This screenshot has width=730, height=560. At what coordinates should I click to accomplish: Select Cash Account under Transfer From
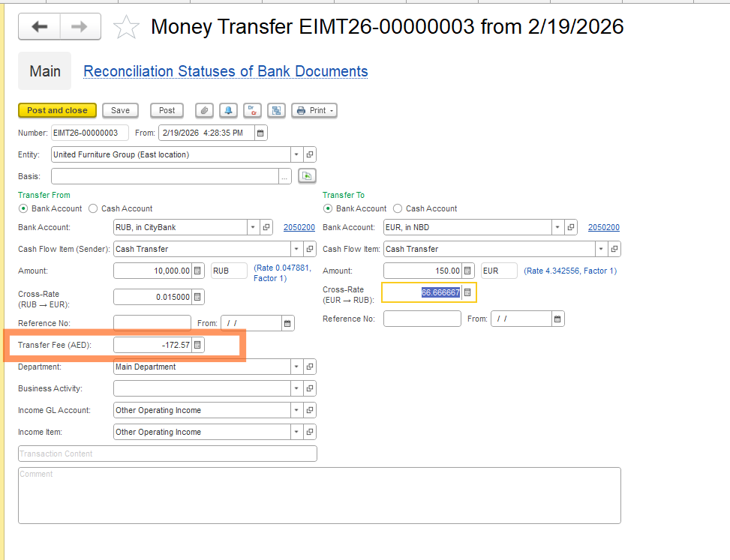pos(94,208)
